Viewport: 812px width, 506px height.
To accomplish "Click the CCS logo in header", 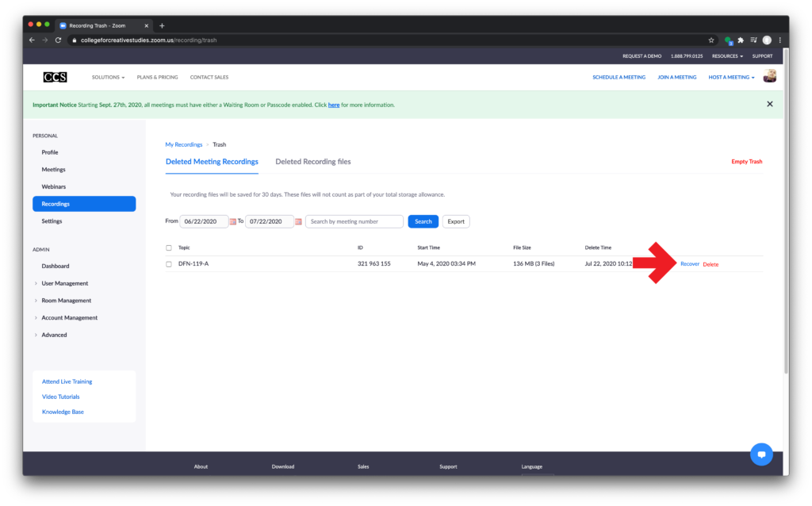I will [x=56, y=77].
